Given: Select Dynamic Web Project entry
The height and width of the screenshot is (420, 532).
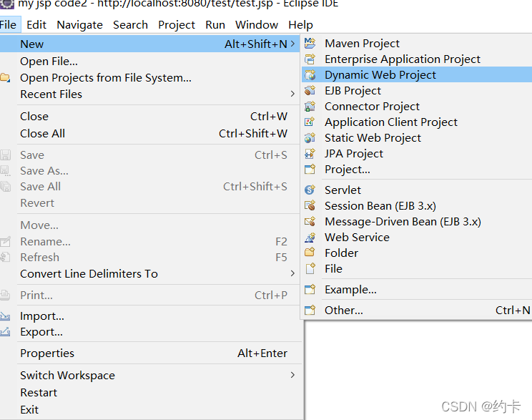Looking at the screenshot, I should coord(417,74).
